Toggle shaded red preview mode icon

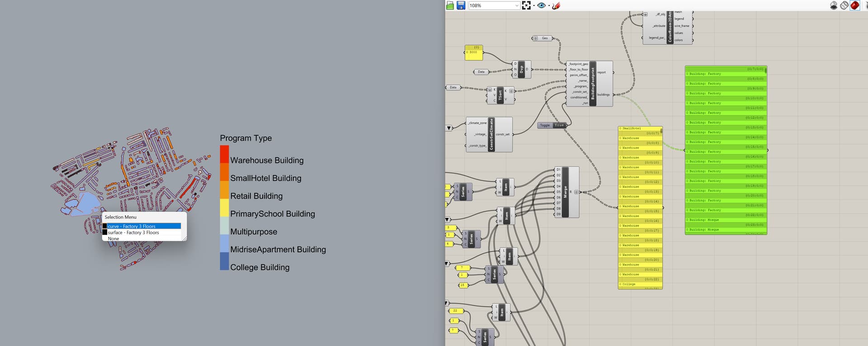point(854,5)
